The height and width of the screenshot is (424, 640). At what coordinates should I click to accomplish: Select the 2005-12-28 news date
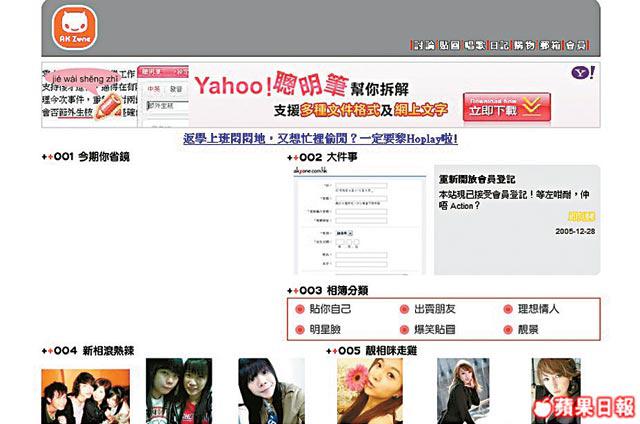[x=575, y=231]
